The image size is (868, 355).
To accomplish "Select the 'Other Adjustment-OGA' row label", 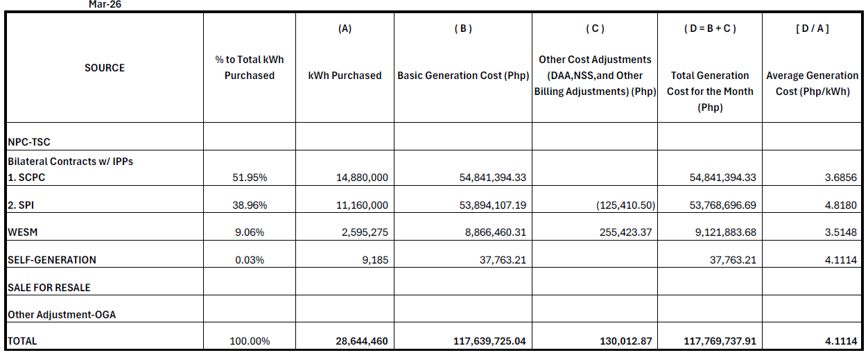I will 62,315.
